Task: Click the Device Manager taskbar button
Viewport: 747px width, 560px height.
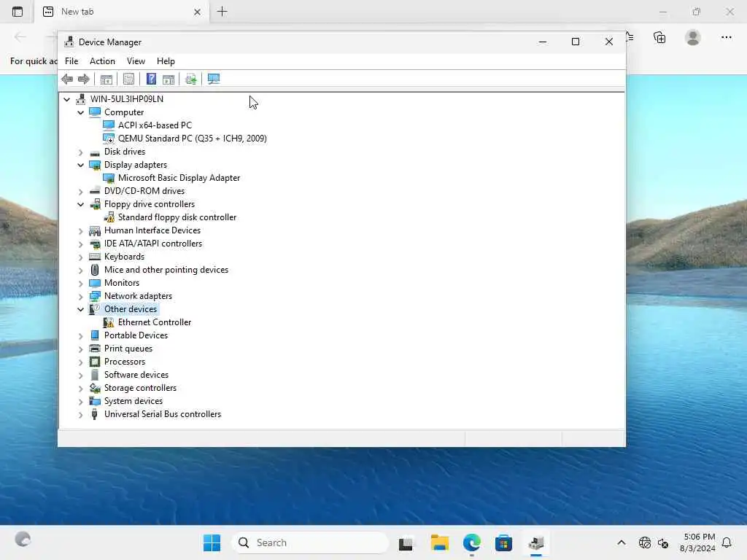Action: pyautogui.click(x=536, y=542)
